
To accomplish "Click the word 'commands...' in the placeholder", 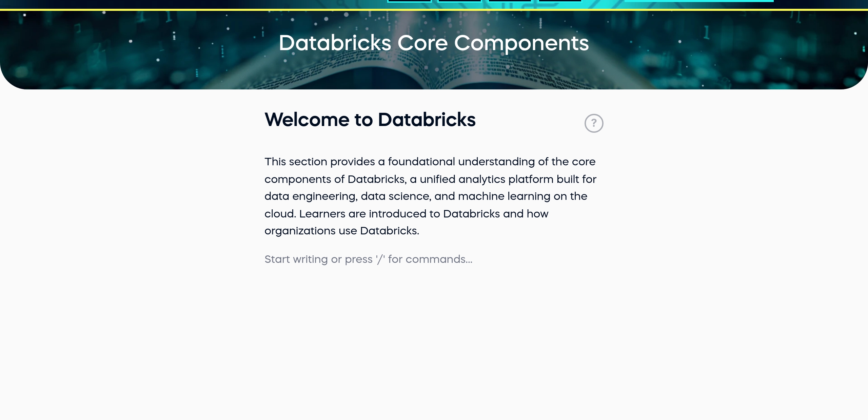I will tap(439, 259).
